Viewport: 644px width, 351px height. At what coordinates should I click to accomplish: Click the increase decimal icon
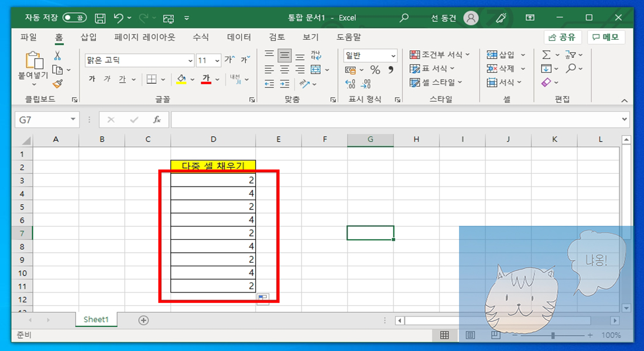350,84
